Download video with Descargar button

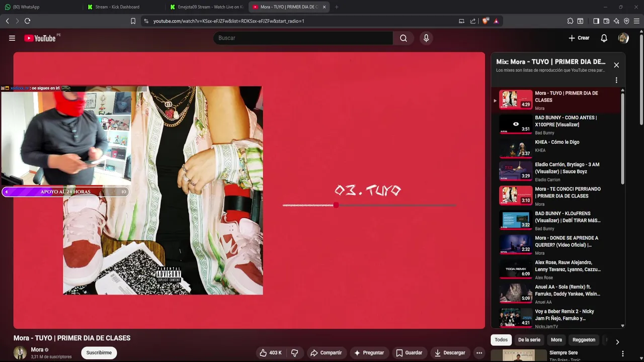pos(450,353)
